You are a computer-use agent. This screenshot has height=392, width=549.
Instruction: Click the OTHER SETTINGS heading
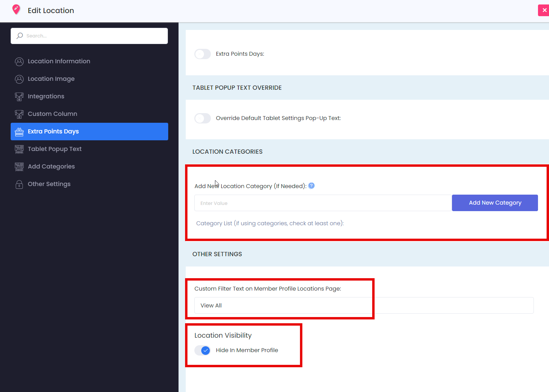[217, 254]
